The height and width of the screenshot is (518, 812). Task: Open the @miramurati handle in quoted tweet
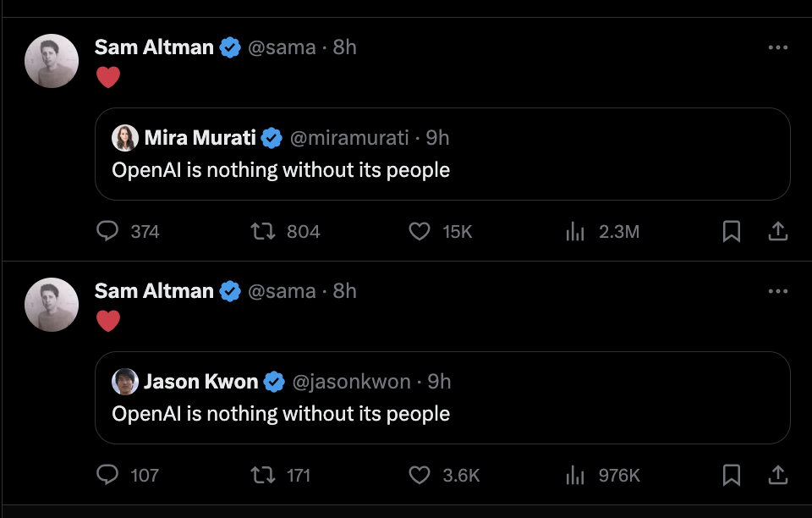[350, 137]
